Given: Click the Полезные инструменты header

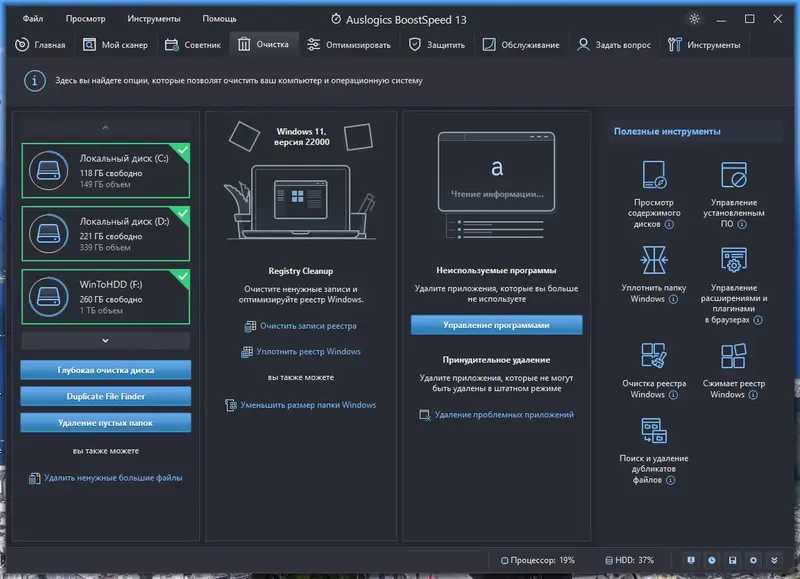Looking at the screenshot, I should point(667,132).
